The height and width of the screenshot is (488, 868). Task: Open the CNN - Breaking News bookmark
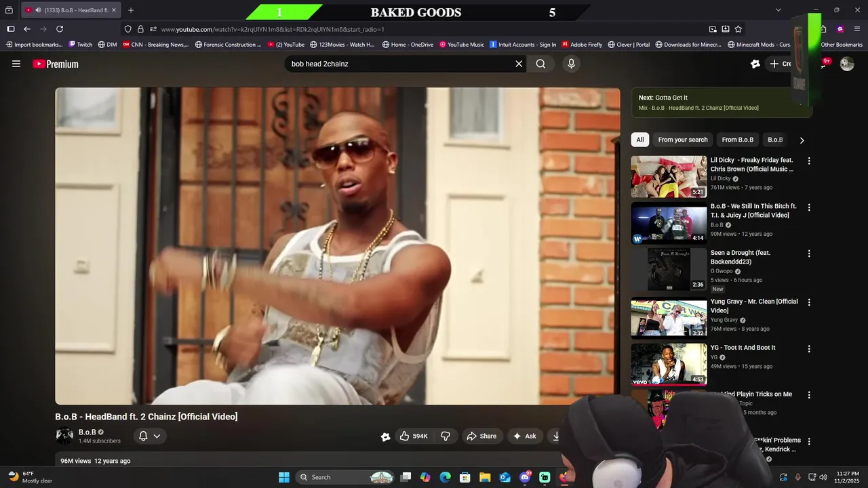tap(155, 45)
